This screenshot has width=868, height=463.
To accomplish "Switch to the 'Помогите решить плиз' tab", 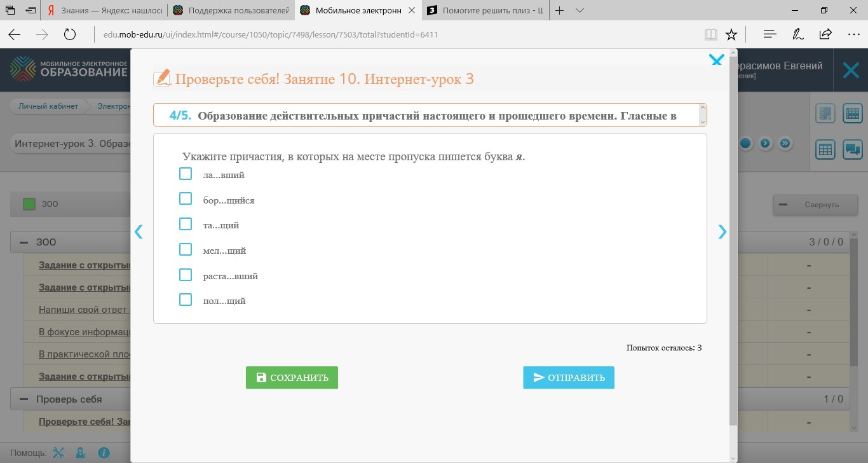I will coord(485,11).
